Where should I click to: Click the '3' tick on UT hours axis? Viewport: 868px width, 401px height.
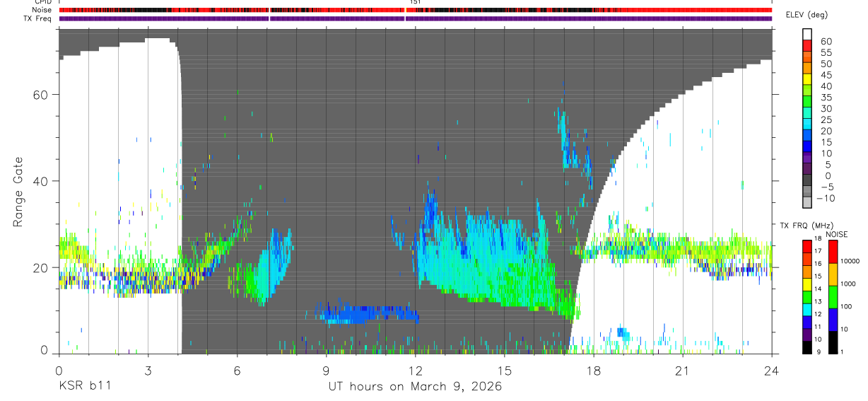[148, 370]
